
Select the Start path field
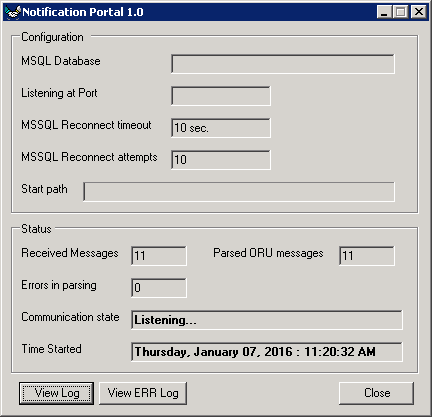click(x=239, y=192)
